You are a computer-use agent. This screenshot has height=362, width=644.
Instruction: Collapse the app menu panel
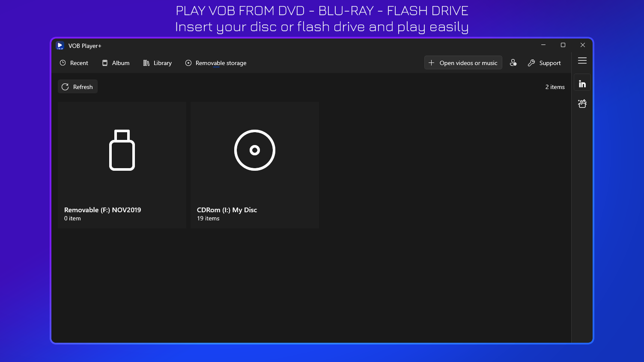coord(582,61)
